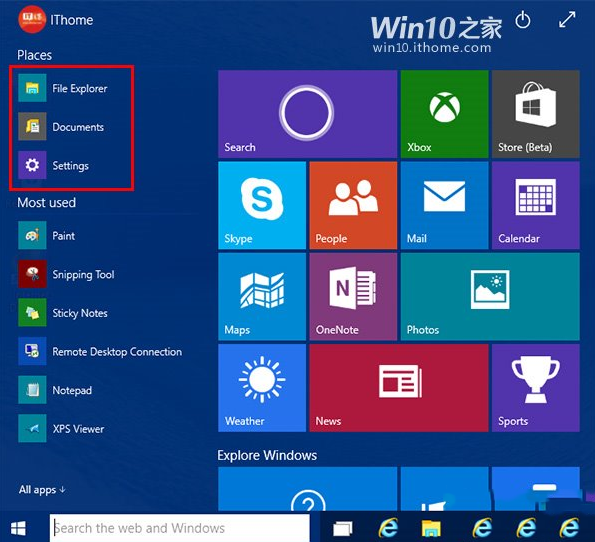Open File Explorer folder on taskbar
Viewport: 595px width, 542px height.
431,528
